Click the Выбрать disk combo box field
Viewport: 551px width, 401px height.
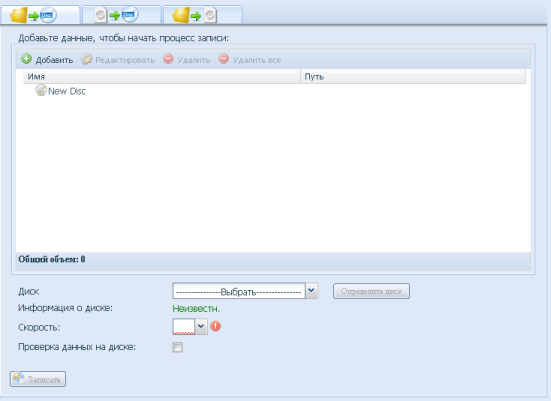pyautogui.click(x=239, y=291)
